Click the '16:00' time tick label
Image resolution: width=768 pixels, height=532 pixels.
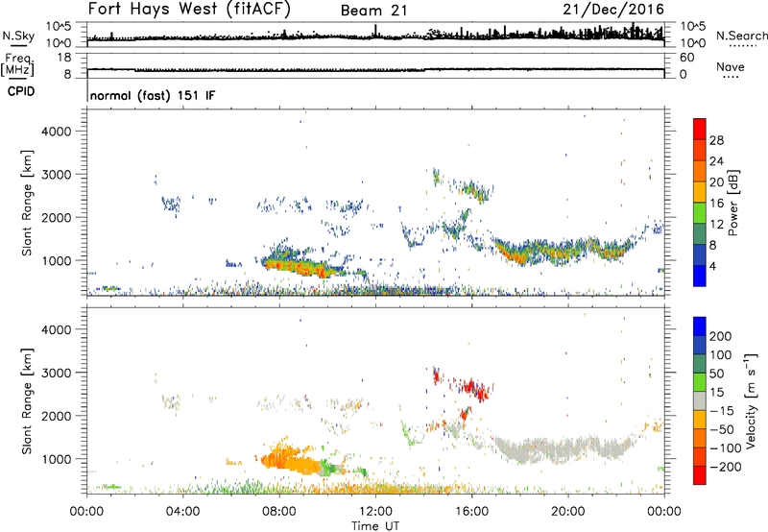click(x=471, y=512)
